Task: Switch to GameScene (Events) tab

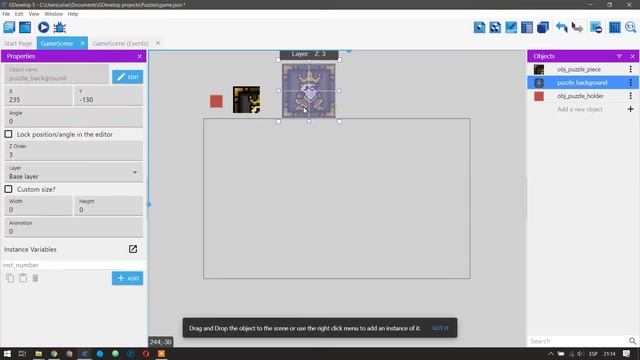Action: [120, 43]
